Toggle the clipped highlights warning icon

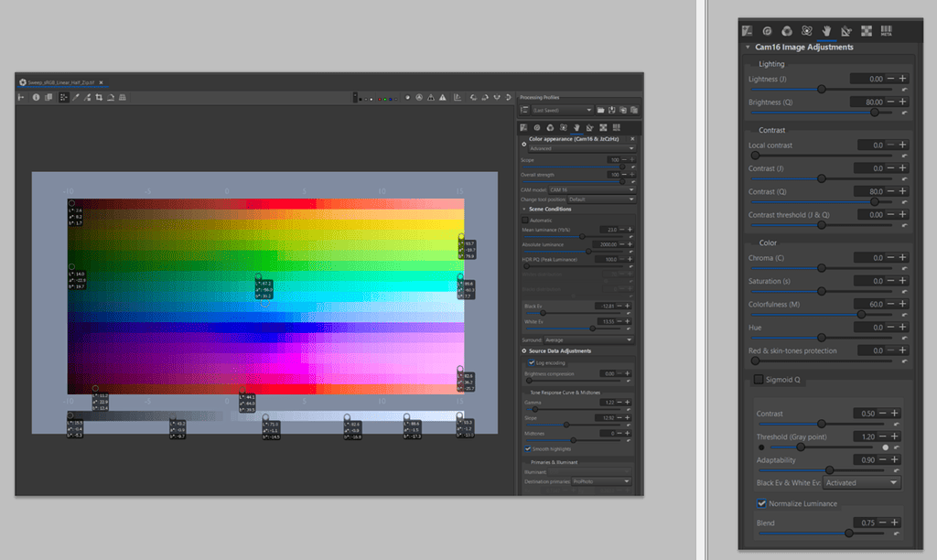(x=442, y=96)
